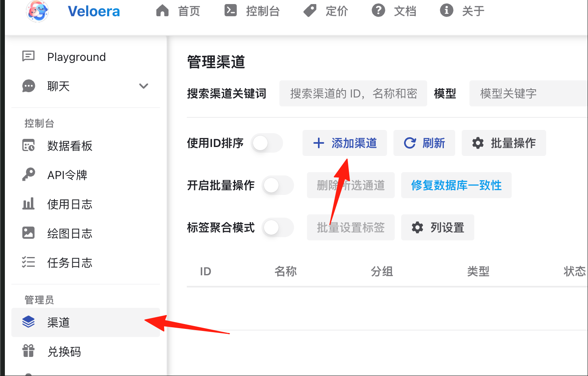Toggle the 开启批量操作 switch
The image size is (588, 376).
click(278, 185)
